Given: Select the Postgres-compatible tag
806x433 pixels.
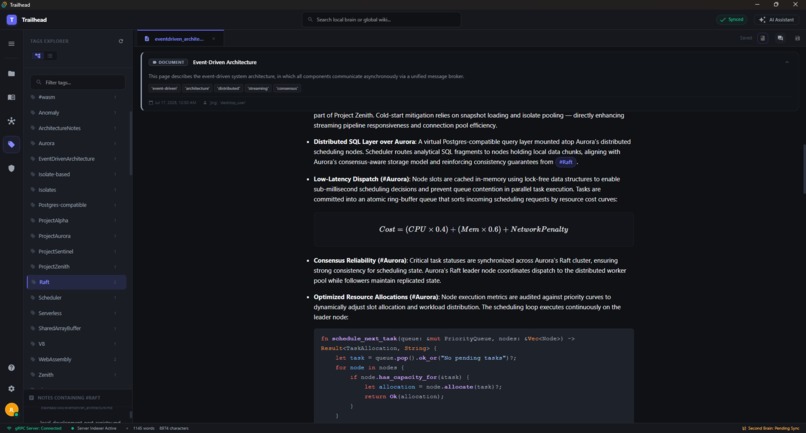Looking at the screenshot, I should click(76, 205).
